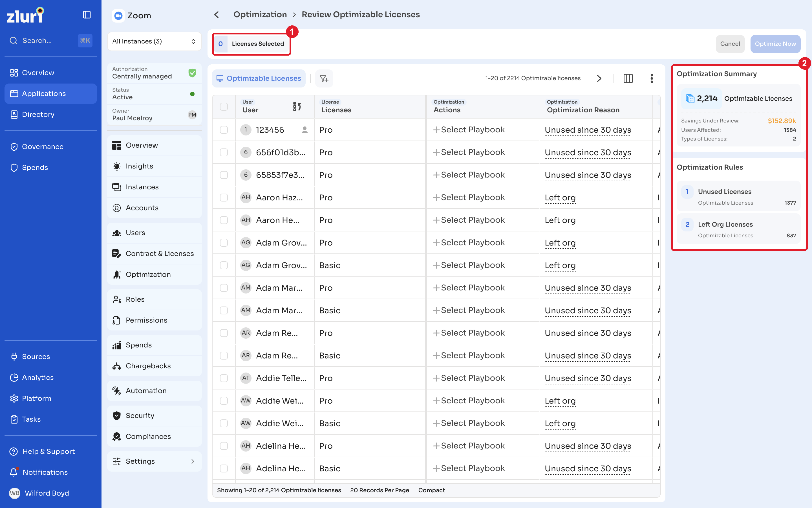Click Optimization breadcrumb link
Viewport: 812px width, 508px height.
tap(260, 14)
